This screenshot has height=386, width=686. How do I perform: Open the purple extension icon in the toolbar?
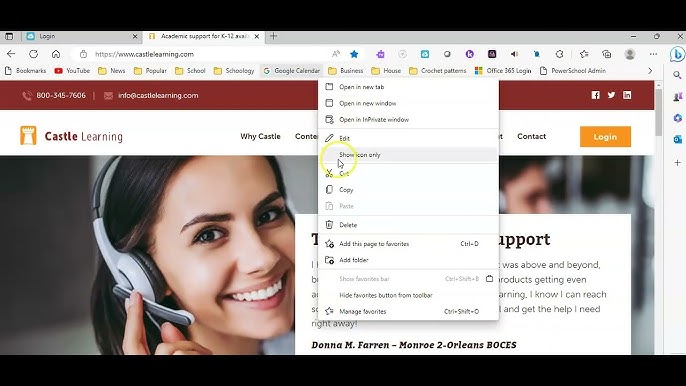click(x=380, y=54)
